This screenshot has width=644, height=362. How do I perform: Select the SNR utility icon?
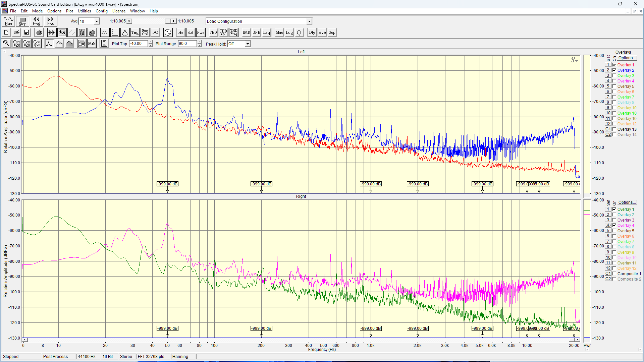(x=256, y=33)
